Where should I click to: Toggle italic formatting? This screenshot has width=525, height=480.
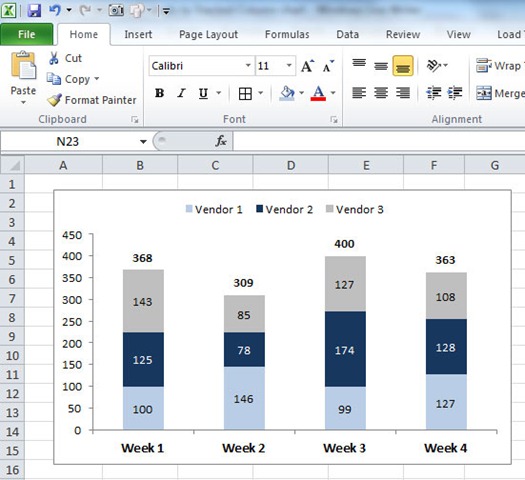(181, 93)
